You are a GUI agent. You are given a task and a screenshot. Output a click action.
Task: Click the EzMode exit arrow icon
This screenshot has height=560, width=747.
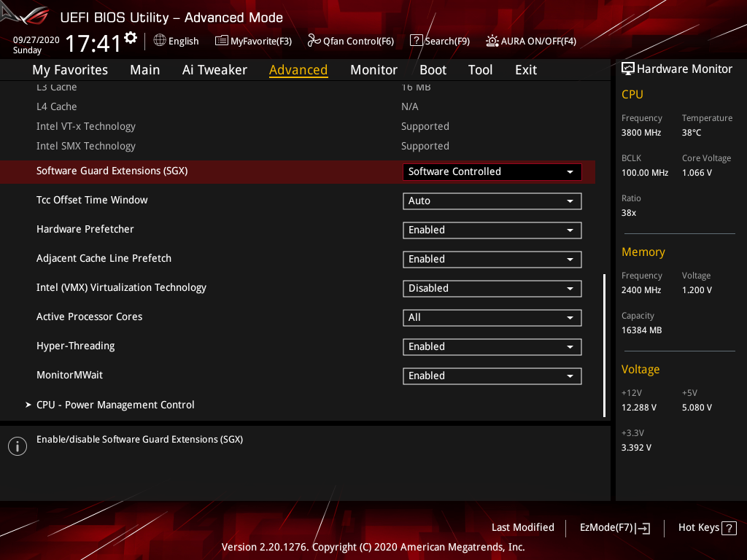[x=643, y=528]
